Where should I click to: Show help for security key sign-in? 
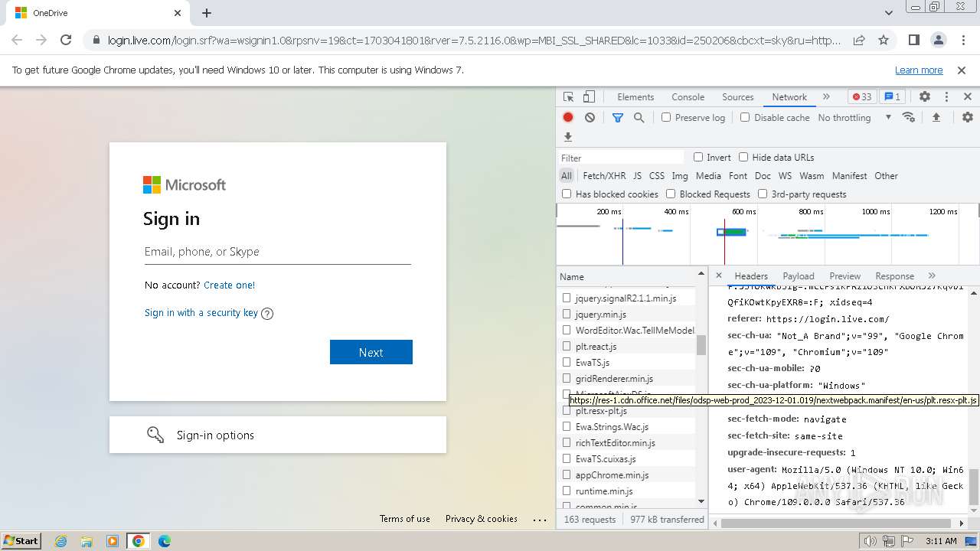(x=267, y=313)
